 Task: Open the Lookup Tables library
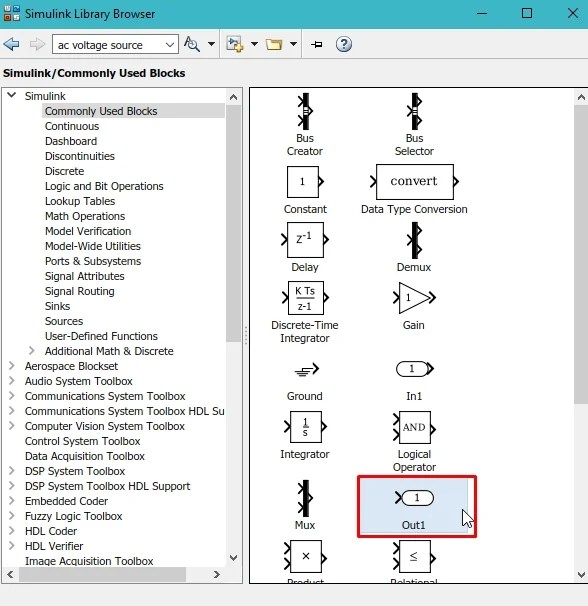click(80, 201)
